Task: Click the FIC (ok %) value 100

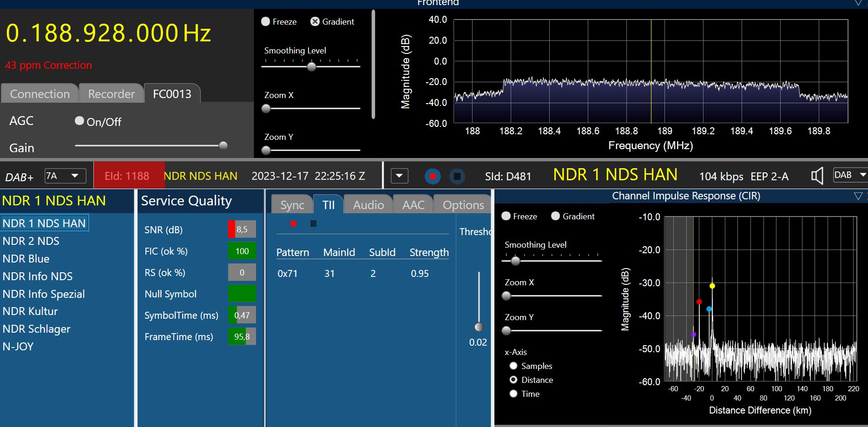Action: tap(242, 251)
